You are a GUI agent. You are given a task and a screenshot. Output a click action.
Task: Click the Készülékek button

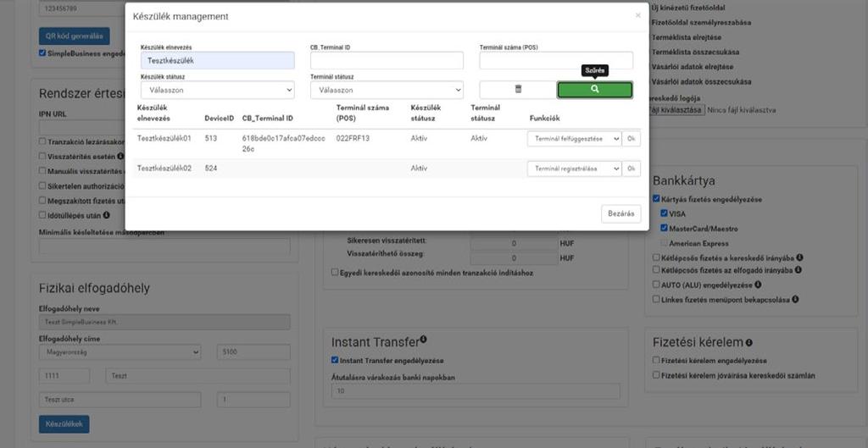[x=64, y=424]
